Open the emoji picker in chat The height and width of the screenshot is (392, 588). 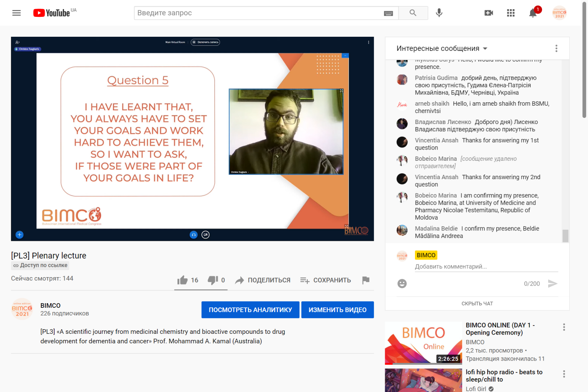[x=402, y=284]
